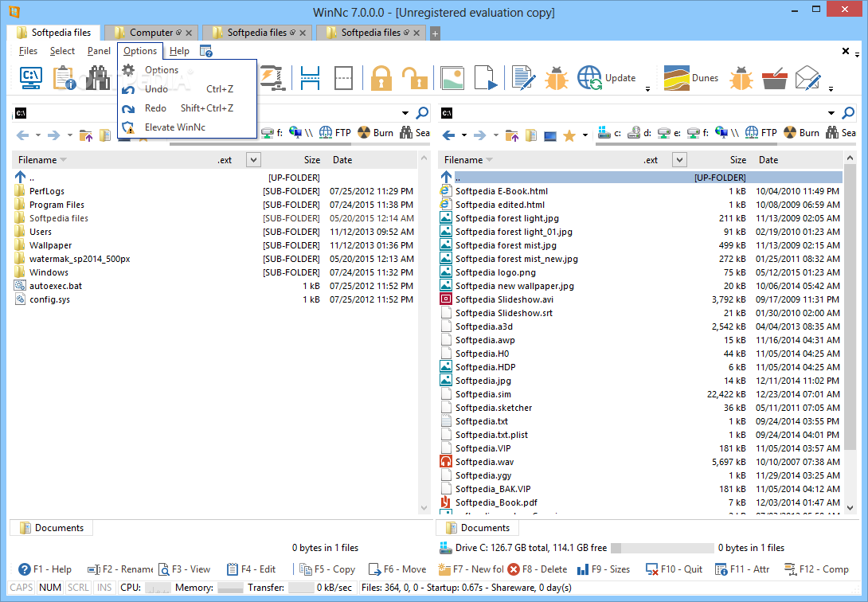Click F9 - Sizes button
This screenshot has height=602, width=868.
tap(604, 569)
